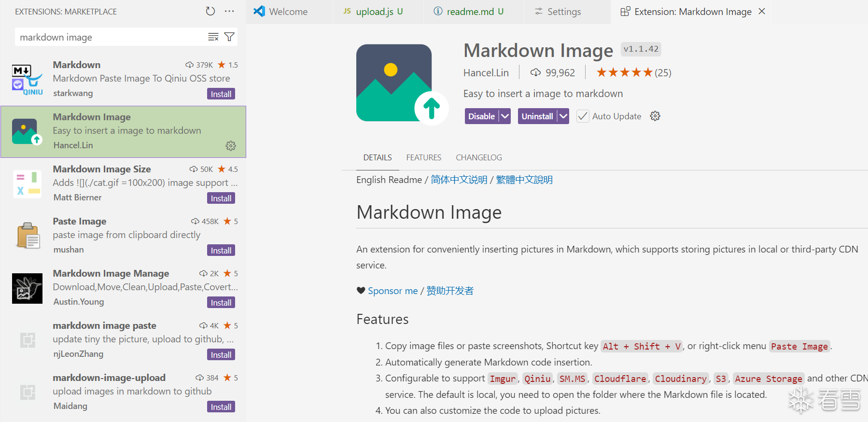This screenshot has width=868, height=422.
Task: Click the Azure Storage code label
Action: [x=769, y=379]
